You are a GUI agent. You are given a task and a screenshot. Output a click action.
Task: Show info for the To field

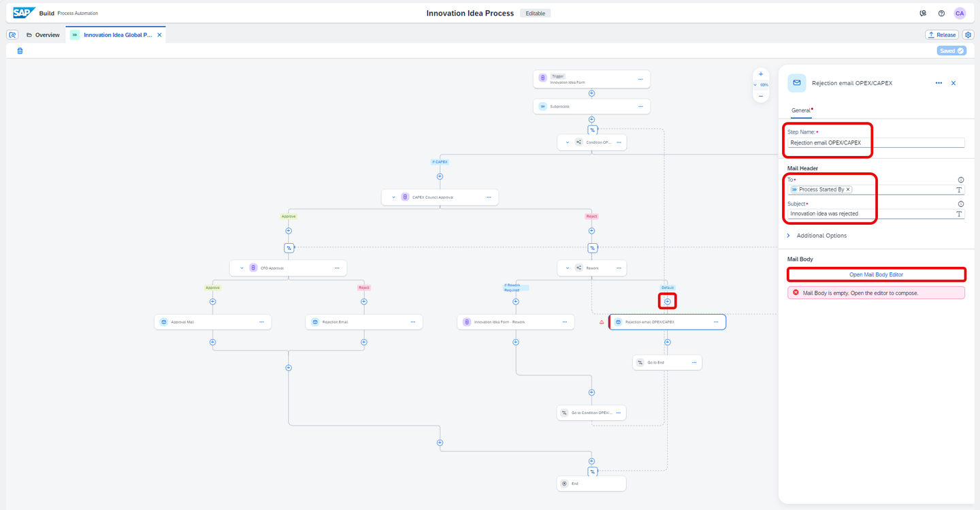click(x=961, y=180)
